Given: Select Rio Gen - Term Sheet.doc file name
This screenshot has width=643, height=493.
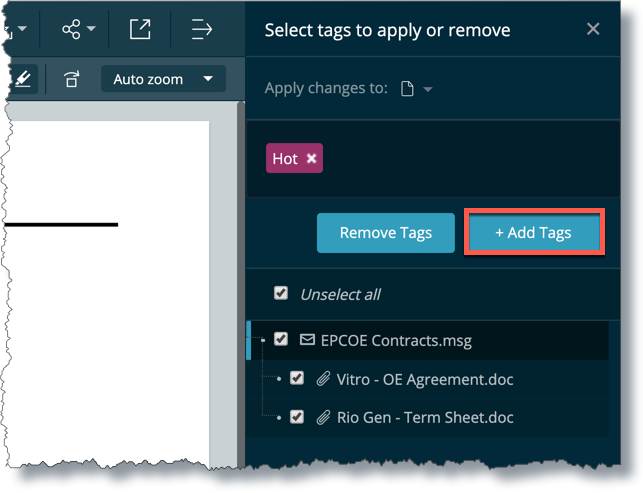Looking at the screenshot, I should pyautogui.click(x=425, y=418).
